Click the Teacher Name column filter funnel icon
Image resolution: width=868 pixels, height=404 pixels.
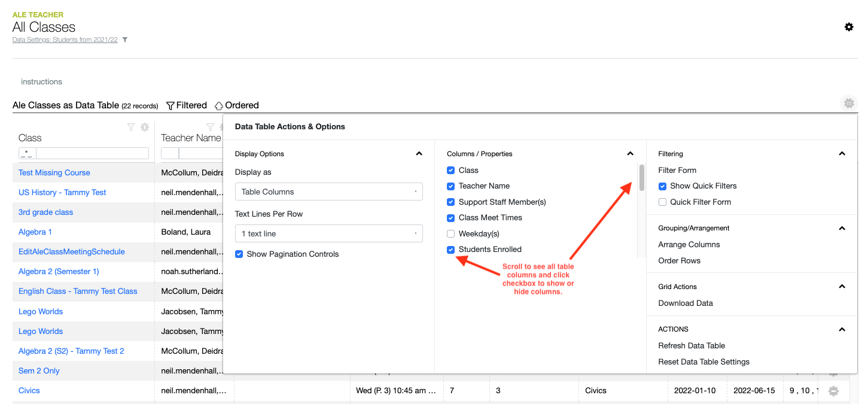(x=210, y=127)
